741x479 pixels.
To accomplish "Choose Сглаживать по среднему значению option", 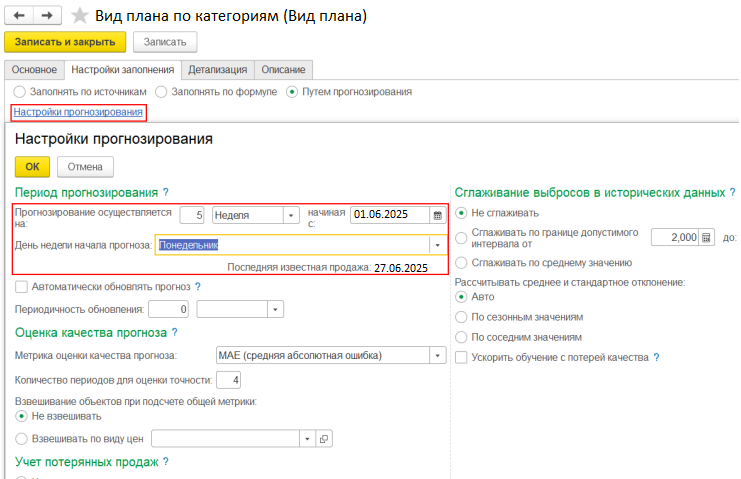I will pos(461,263).
